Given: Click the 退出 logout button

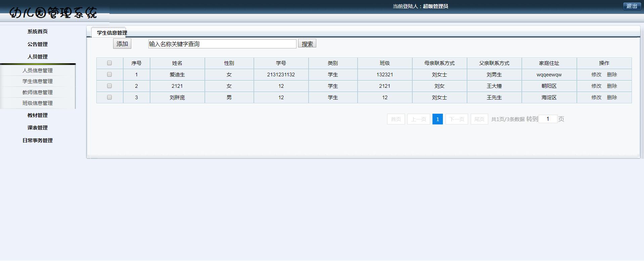Looking at the screenshot, I should pyautogui.click(x=632, y=6).
